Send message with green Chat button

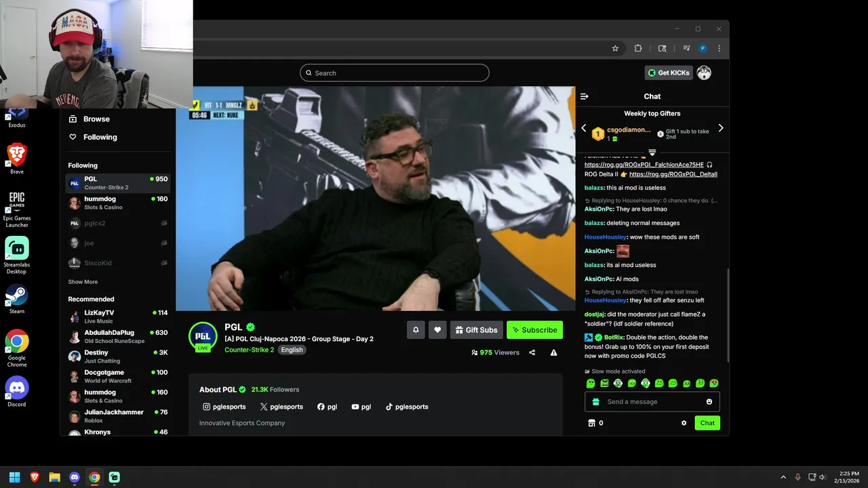(707, 423)
